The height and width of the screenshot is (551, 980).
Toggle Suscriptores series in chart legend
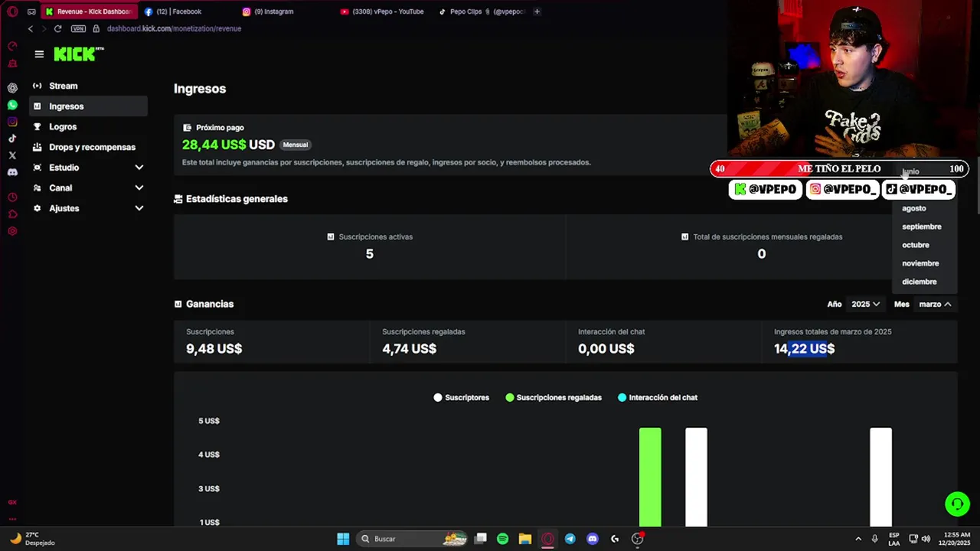click(461, 397)
